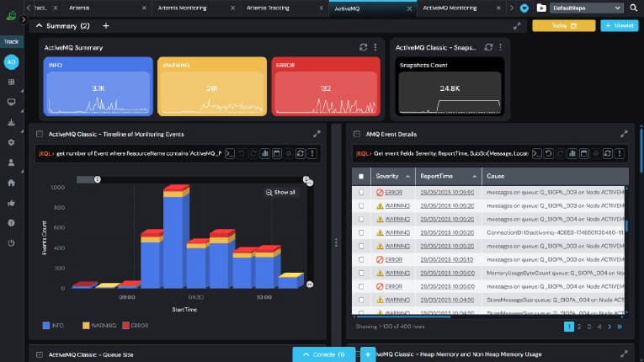Toggle the AMQ Event Details panel checkbox

point(357,134)
